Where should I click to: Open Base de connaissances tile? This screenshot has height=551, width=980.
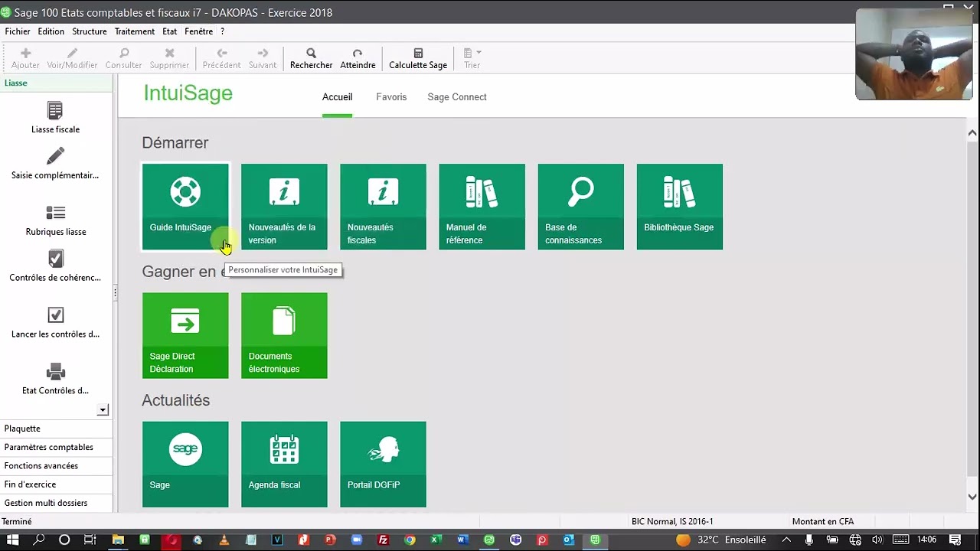tap(580, 207)
